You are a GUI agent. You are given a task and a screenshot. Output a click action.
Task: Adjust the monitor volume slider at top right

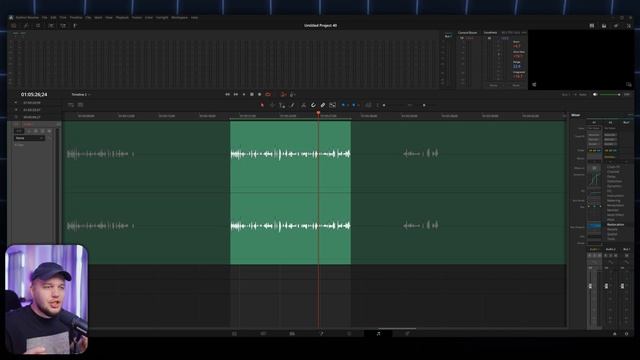coord(610,94)
